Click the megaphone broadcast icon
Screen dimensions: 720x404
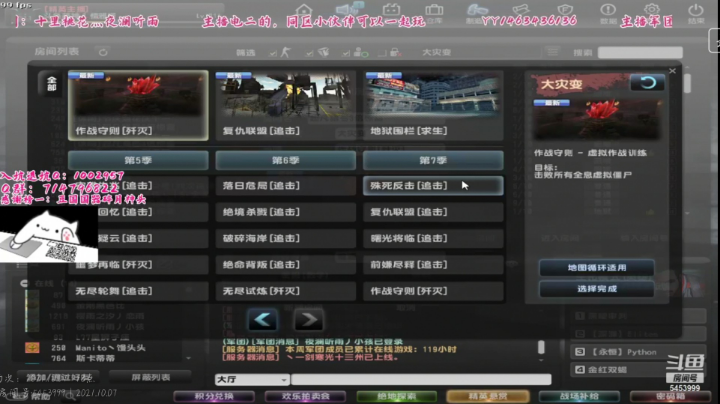[349, 9]
